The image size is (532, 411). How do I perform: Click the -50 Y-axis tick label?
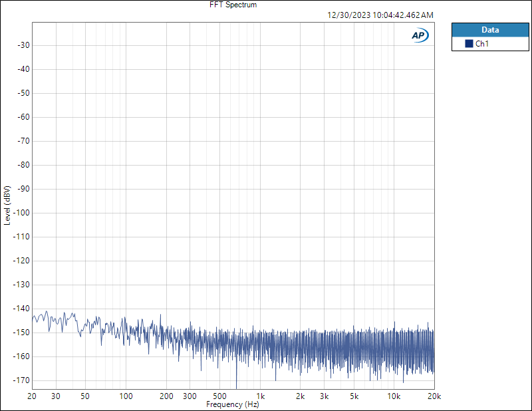(23, 93)
